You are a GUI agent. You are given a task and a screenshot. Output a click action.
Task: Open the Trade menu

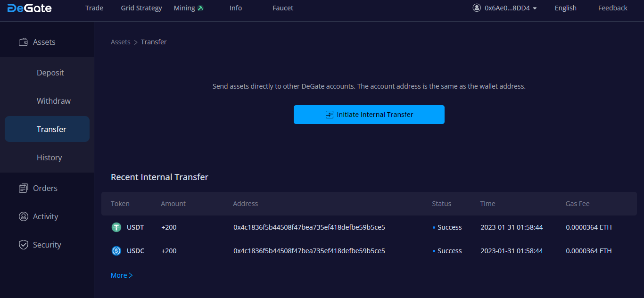(94, 8)
